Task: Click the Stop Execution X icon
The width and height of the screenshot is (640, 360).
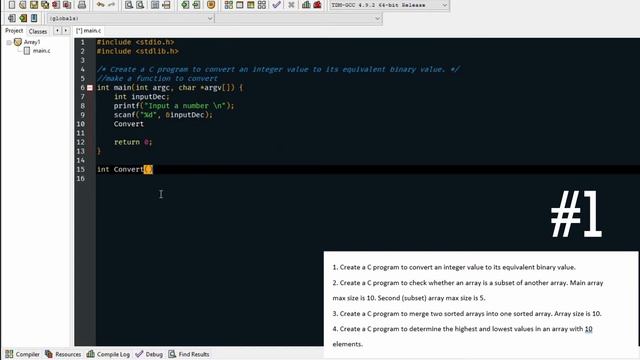Action: (x=291, y=5)
